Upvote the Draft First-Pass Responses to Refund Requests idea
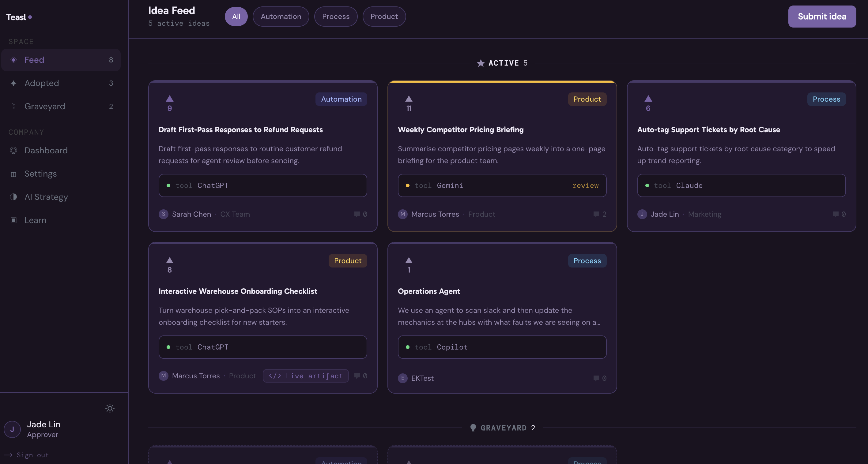The width and height of the screenshot is (868, 464). pyautogui.click(x=169, y=103)
